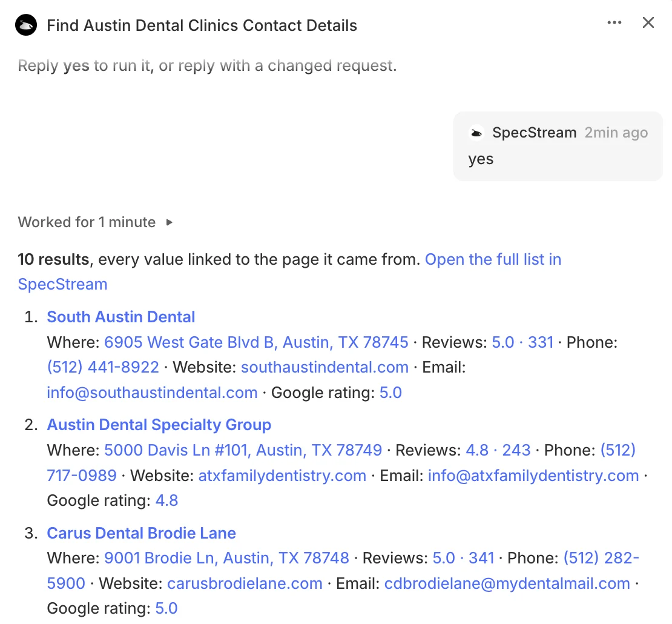Click phone number (512) 441-8922
Screen dimensions: 672x624
coord(103,368)
